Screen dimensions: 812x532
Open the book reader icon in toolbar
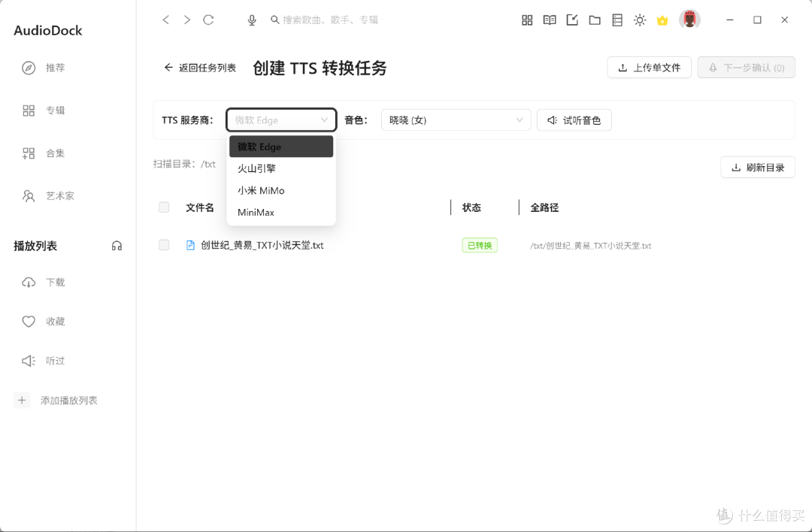(550, 20)
